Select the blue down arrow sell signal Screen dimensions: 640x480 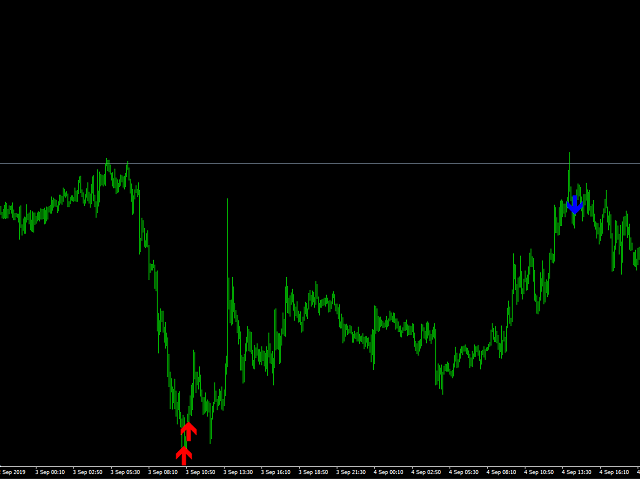click(x=575, y=204)
